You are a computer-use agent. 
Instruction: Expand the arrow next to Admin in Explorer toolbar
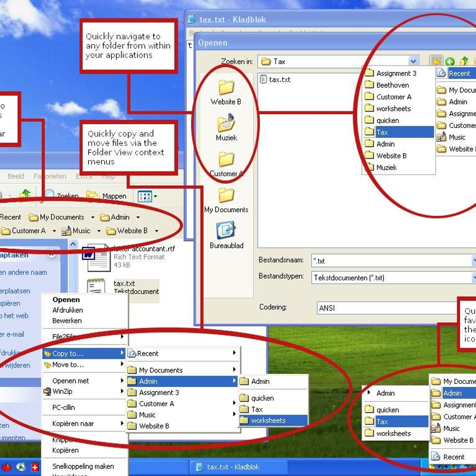tap(138, 217)
